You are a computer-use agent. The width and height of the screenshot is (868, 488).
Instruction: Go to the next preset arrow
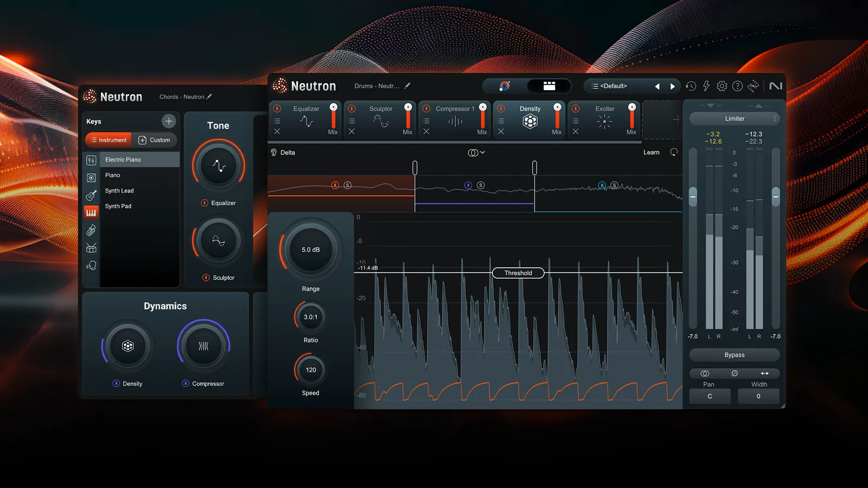673,86
